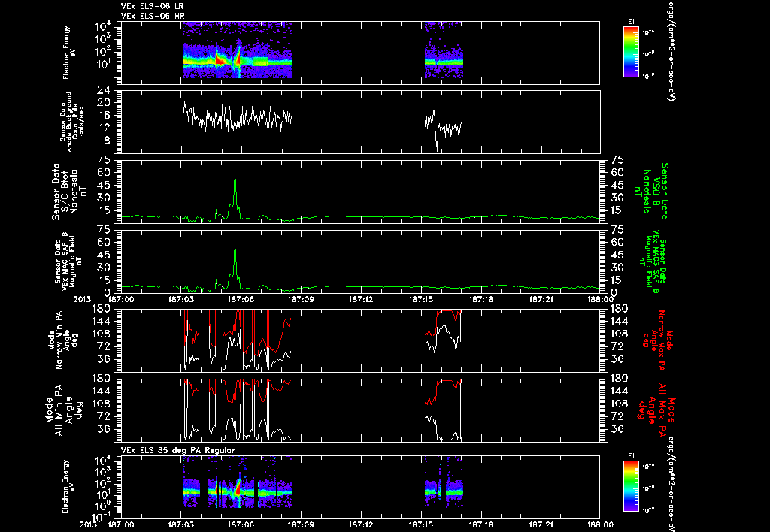This screenshot has width=770, height=532.
Task: Click the bottom spectrogram's Electron Energy axis label
Action: coord(67,487)
